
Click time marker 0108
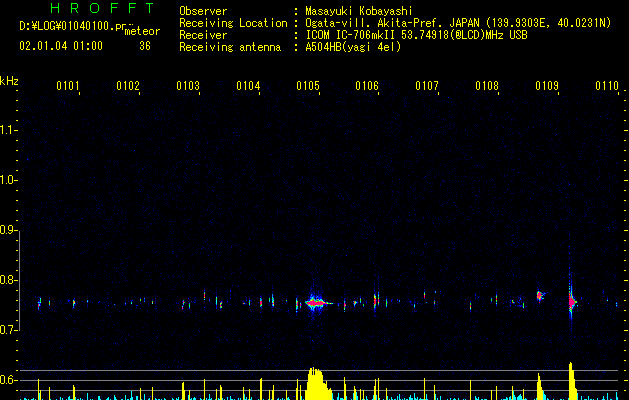tap(487, 85)
